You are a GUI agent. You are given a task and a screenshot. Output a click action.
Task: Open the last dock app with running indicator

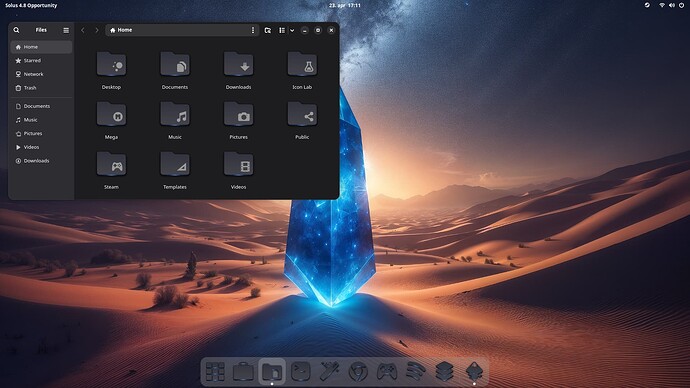point(474,372)
